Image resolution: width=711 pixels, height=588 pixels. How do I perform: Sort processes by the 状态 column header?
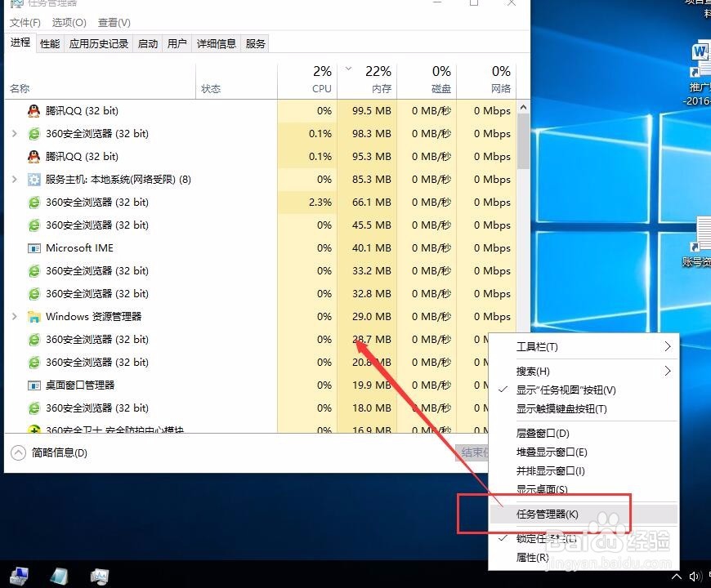[237, 81]
